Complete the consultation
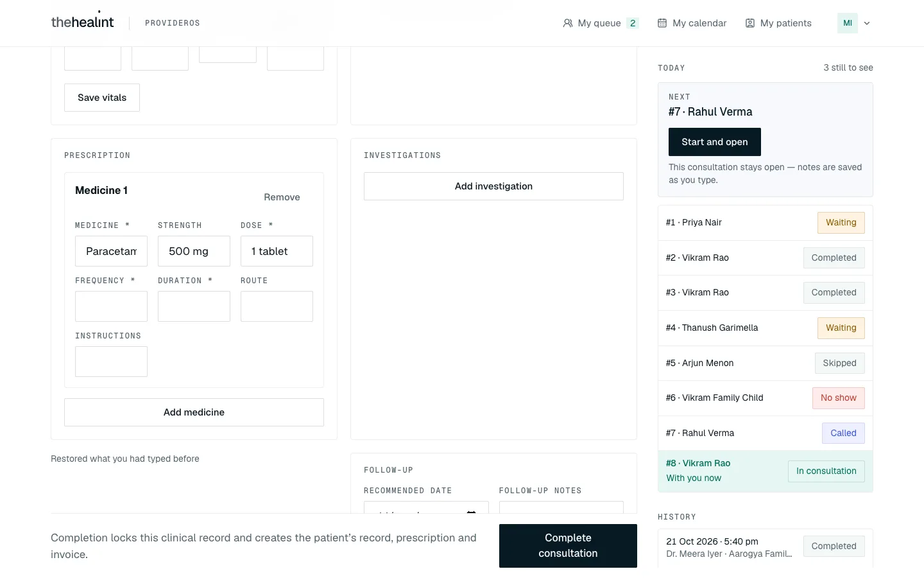 coord(568,546)
